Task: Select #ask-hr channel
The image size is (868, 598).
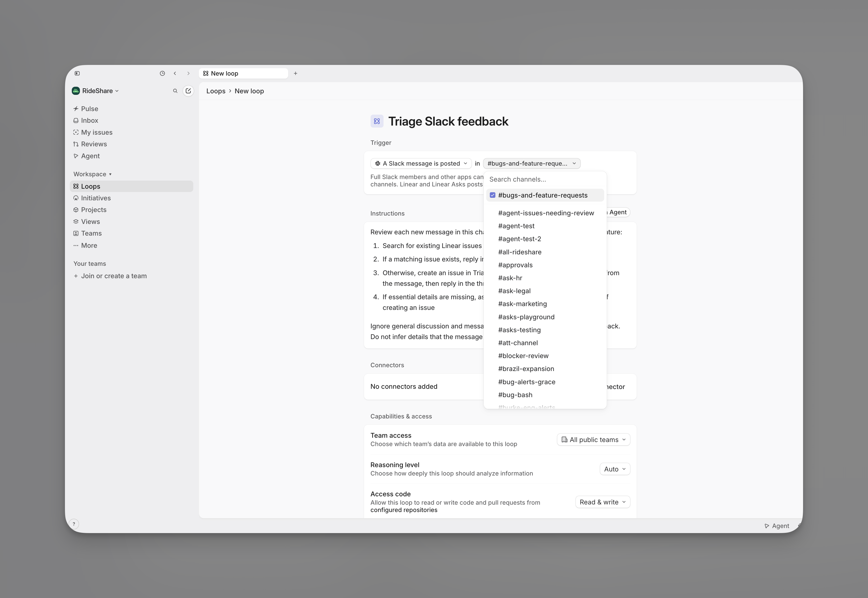Action: (545, 278)
